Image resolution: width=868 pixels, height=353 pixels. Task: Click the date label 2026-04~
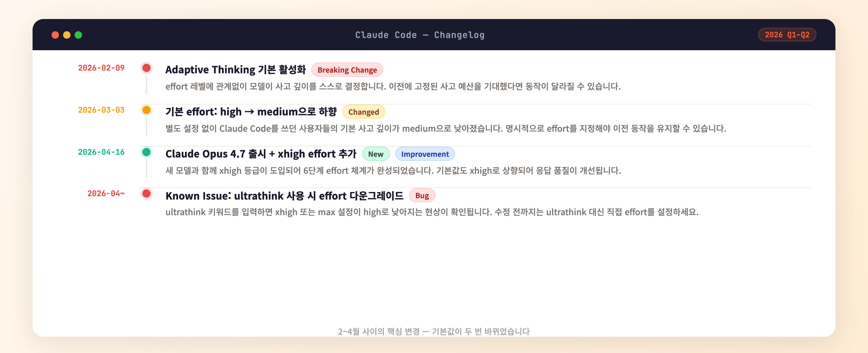pyautogui.click(x=106, y=194)
